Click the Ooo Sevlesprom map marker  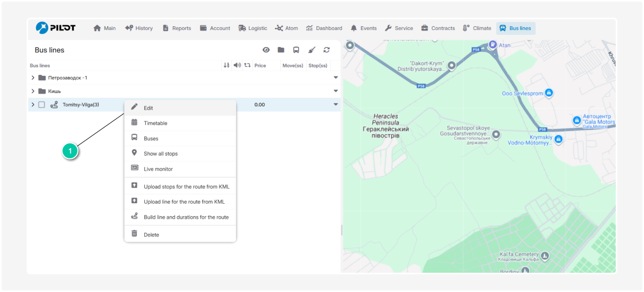click(x=548, y=93)
